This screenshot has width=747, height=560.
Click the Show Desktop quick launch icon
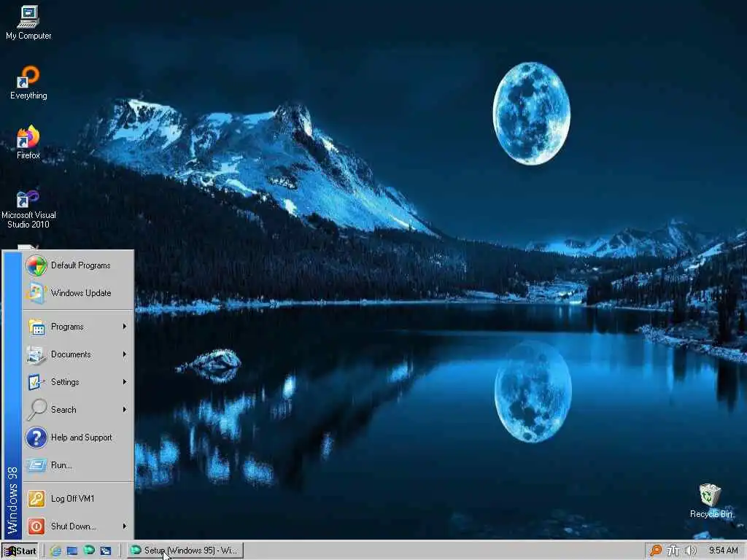pos(72,551)
